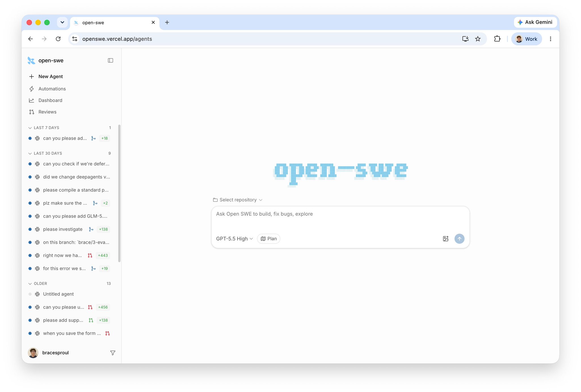Open the 'Untitled agent' row
This screenshot has width=581, height=392.
pos(70,294)
